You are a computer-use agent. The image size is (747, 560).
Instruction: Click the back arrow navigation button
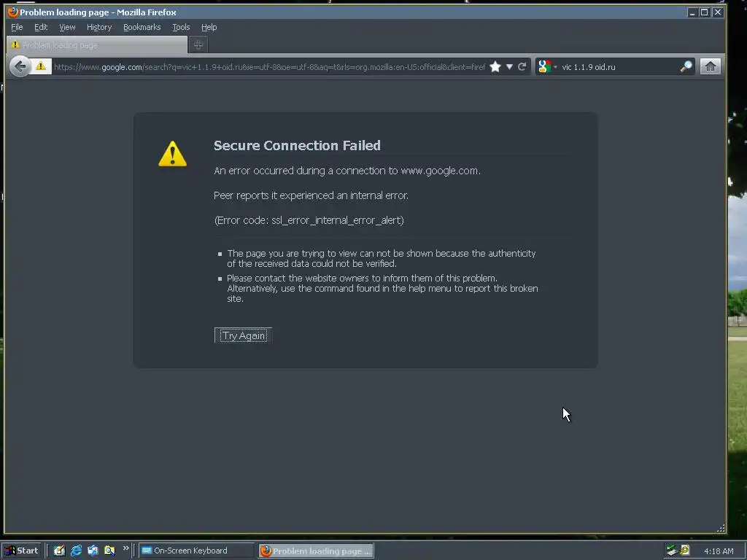pos(20,66)
